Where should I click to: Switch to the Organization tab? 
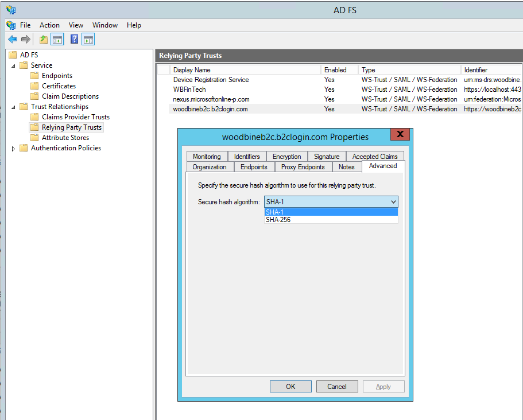pyautogui.click(x=210, y=166)
